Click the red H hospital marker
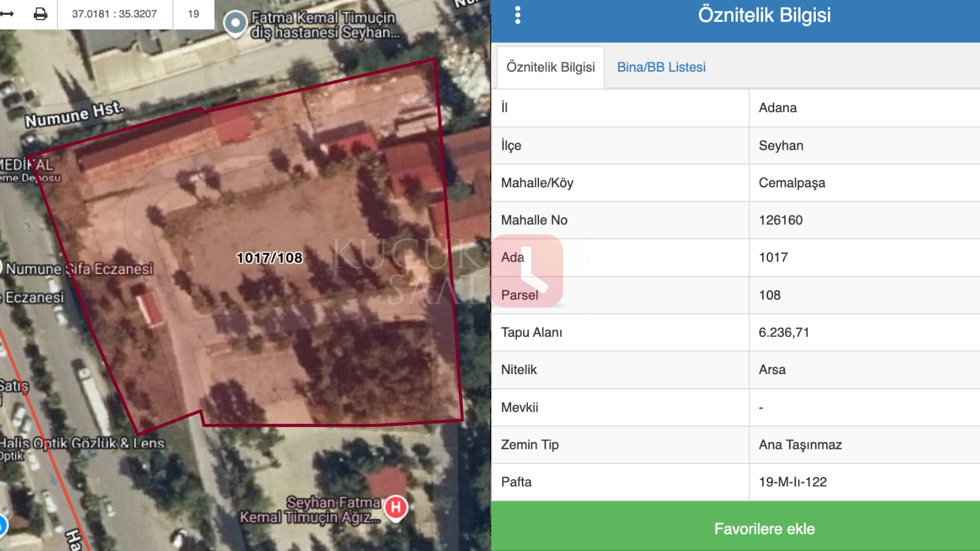 396,508
